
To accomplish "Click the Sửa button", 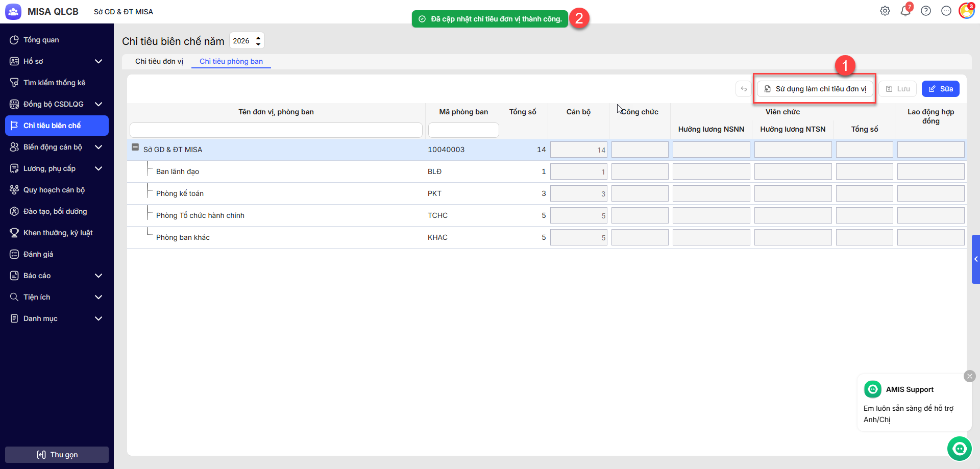I will (940, 89).
